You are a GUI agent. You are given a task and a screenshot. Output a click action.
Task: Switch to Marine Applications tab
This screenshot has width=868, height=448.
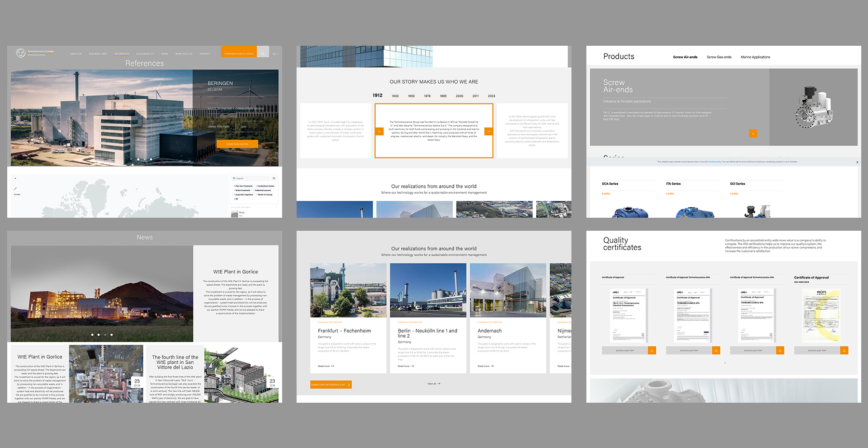pos(755,57)
